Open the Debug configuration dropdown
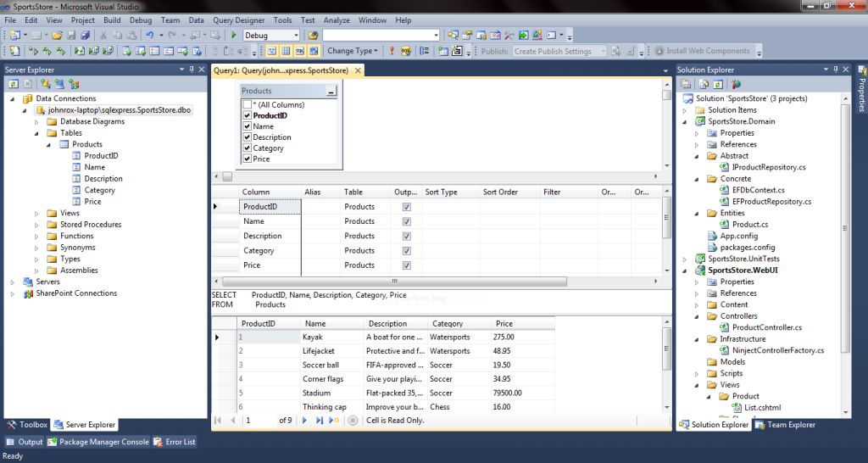Viewport: 868px width, 463px height. pos(296,36)
